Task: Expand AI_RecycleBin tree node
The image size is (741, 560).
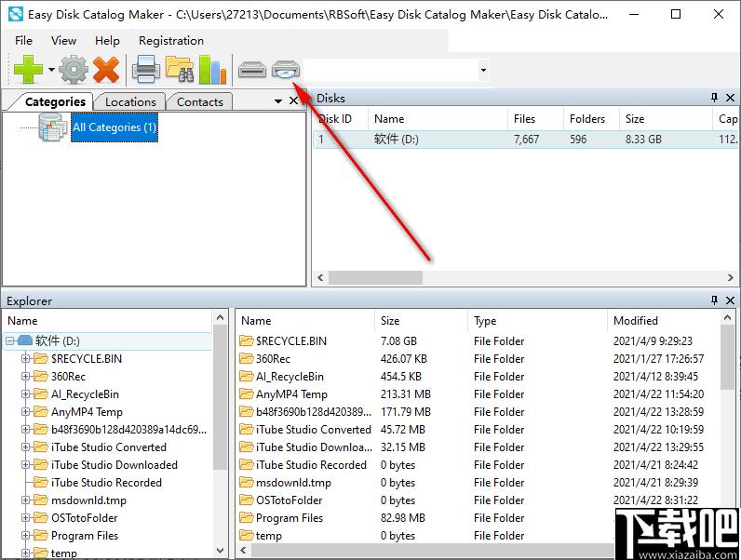Action: (x=26, y=394)
